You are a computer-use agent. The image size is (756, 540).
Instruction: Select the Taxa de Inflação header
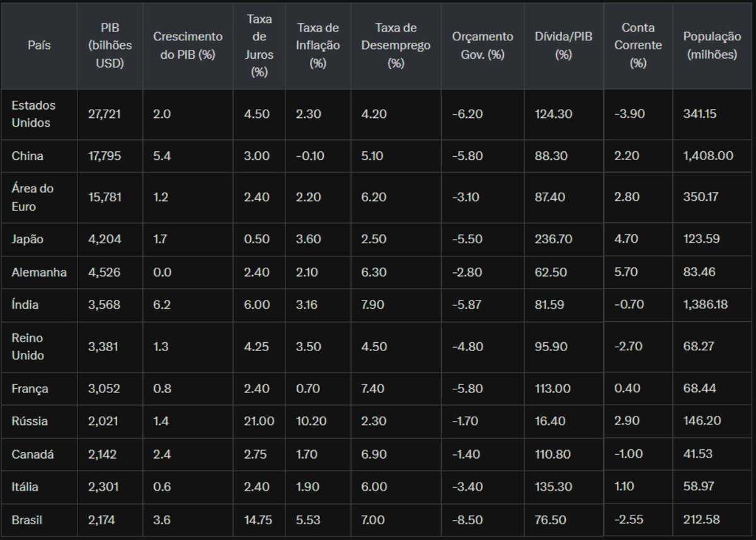click(x=318, y=44)
